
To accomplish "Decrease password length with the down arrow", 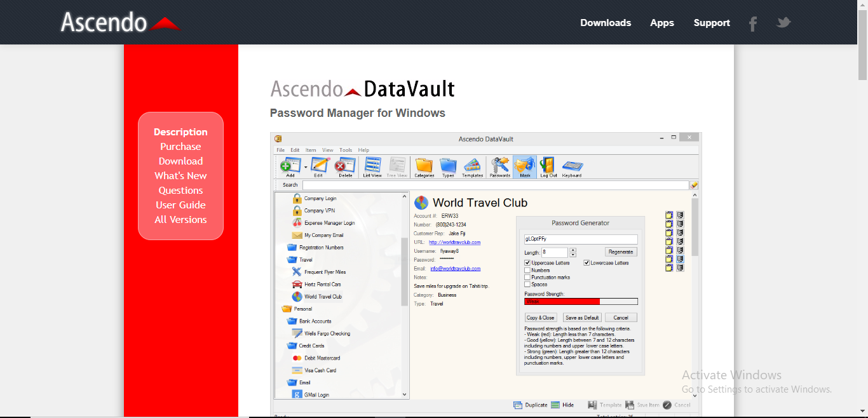I will coord(573,255).
